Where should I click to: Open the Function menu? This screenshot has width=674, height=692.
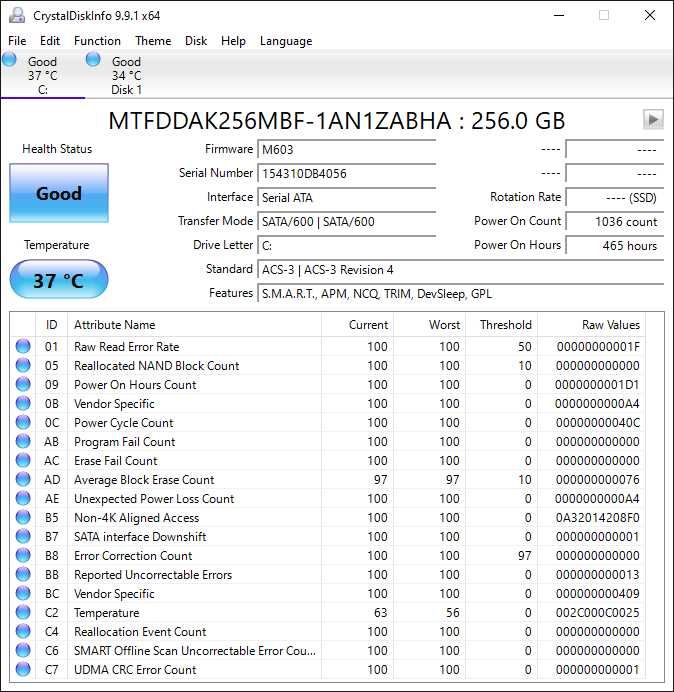(x=97, y=41)
